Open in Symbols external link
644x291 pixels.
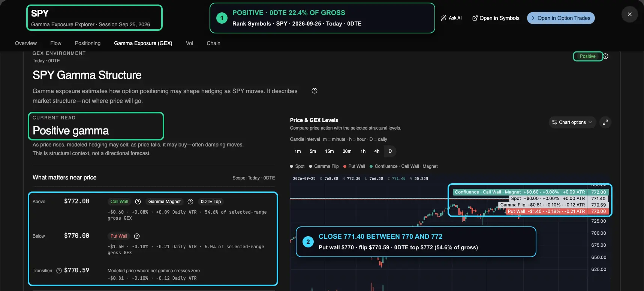coord(496,18)
